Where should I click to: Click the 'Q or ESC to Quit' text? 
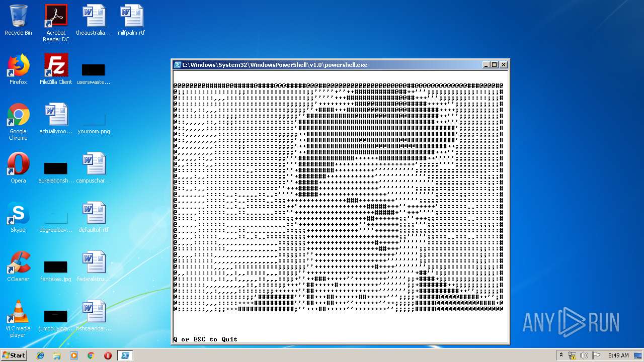click(x=205, y=339)
